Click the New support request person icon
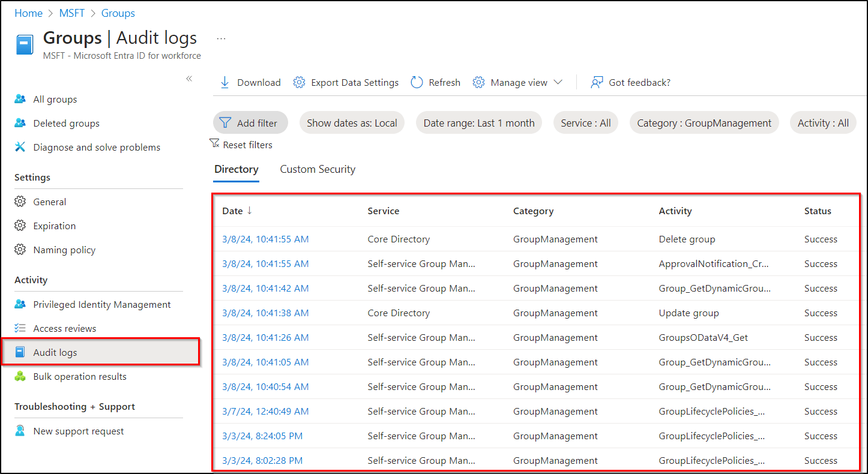 20,431
